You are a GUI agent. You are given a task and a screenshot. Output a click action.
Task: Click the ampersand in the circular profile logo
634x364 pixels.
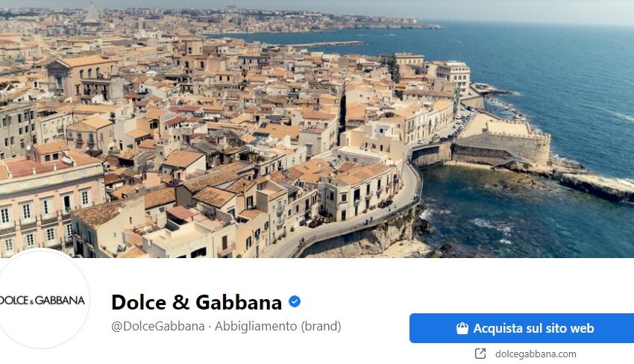(31, 301)
